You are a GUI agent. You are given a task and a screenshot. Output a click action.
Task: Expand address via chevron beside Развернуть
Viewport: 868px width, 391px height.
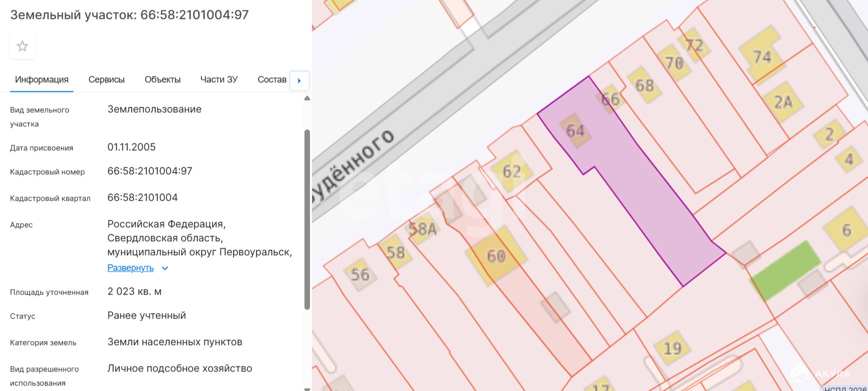(165, 268)
